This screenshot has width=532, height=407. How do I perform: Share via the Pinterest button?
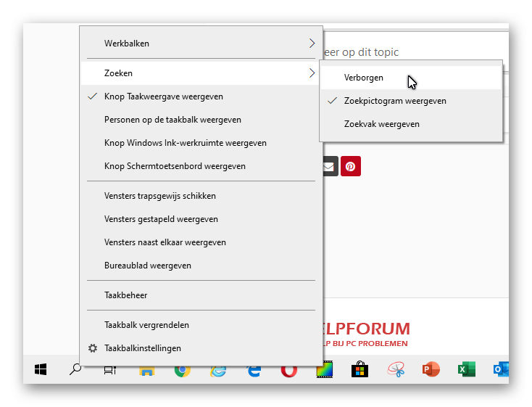click(x=351, y=166)
